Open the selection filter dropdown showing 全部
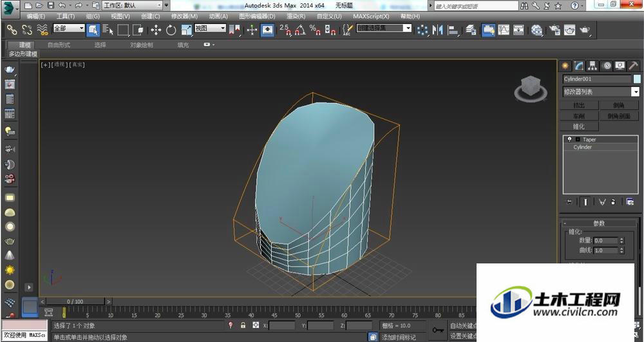The height and width of the screenshot is (342, 644). click(69, 28)
